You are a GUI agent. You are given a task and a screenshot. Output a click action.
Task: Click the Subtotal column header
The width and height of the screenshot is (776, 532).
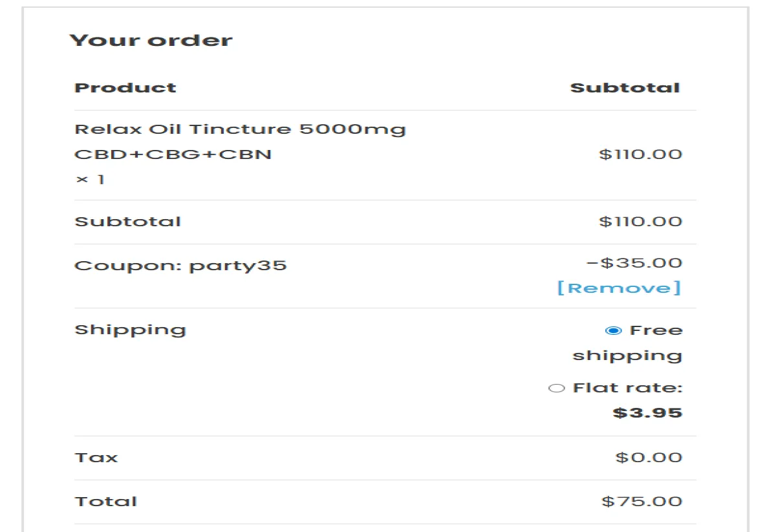[624, 87]
